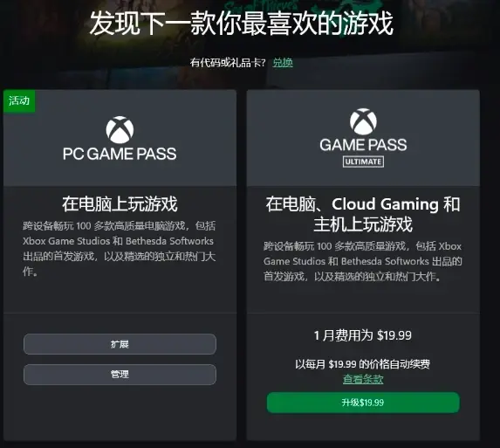Screen dimensions: 500x448
Task: Select the GAME PASS wordmark on Ultimate card
Action: click(x=363, y=145)
